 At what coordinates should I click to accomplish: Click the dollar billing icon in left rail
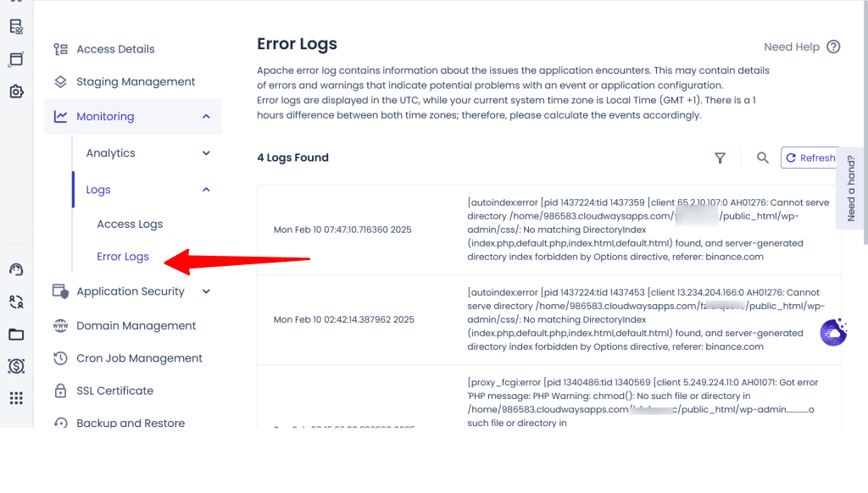coord(16,366)
